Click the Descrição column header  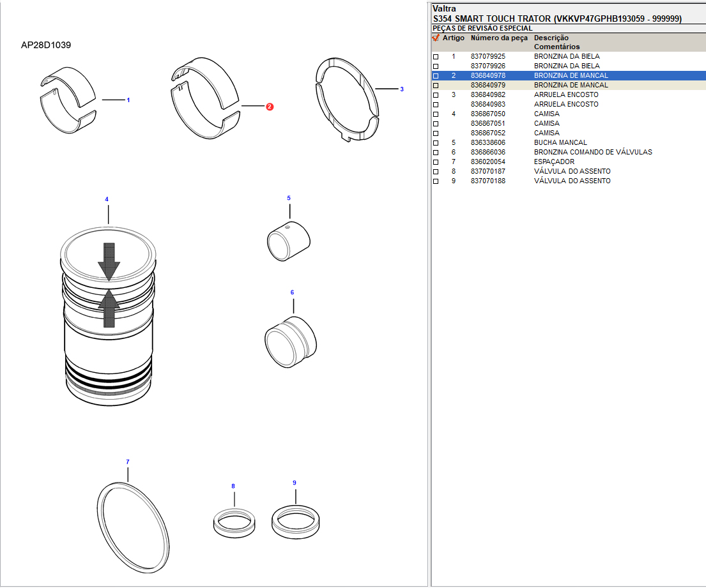pos(551,38)
